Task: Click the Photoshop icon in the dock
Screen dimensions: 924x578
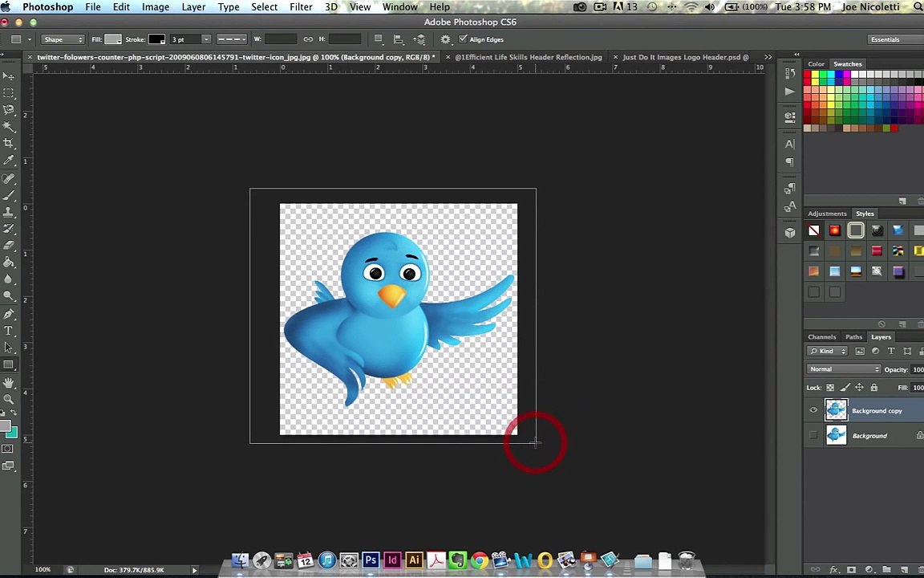Action: point(371,559)
